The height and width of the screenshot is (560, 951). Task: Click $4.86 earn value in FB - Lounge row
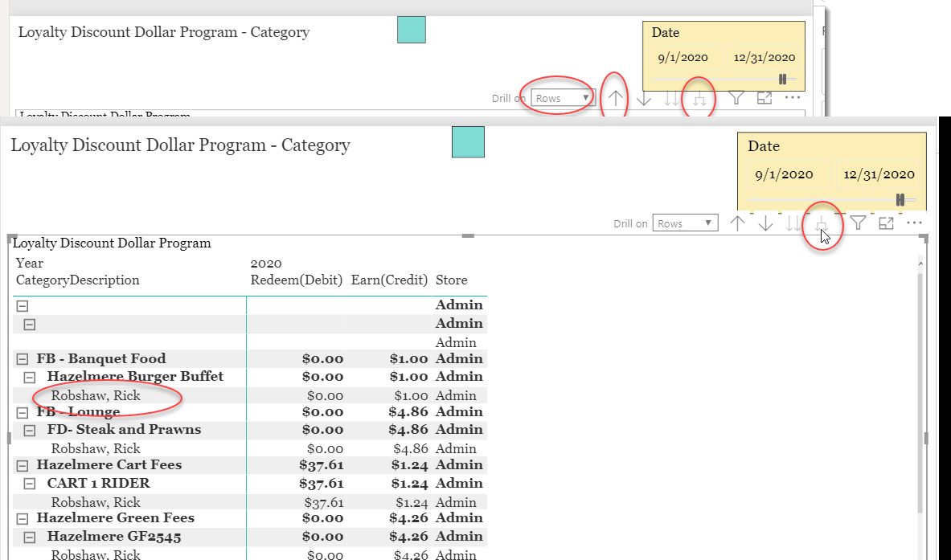tap(409, 412)
